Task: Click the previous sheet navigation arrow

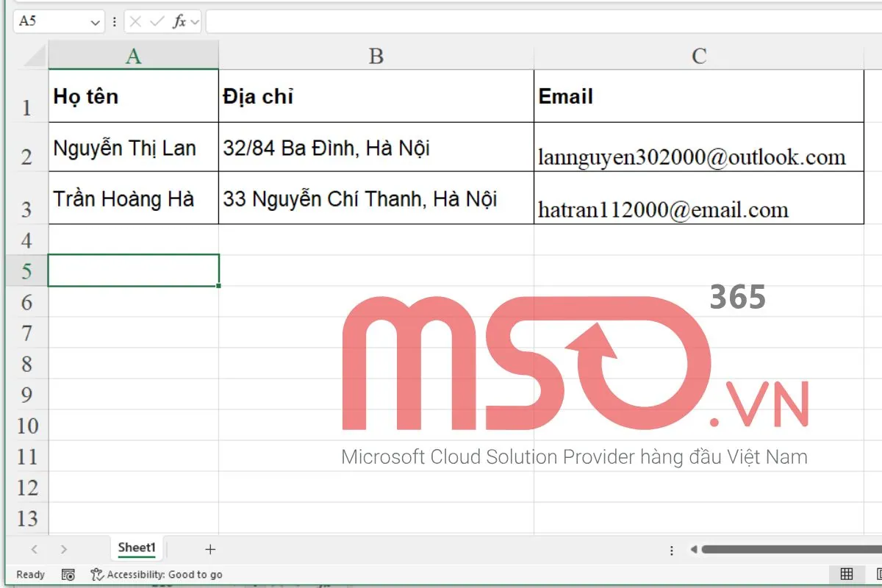Action: pyautogui.click(x=35, y=548)
